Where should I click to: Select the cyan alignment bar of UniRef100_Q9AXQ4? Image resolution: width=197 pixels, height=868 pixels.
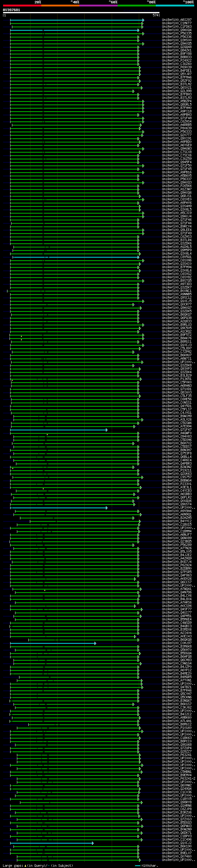tap(75, 30)
